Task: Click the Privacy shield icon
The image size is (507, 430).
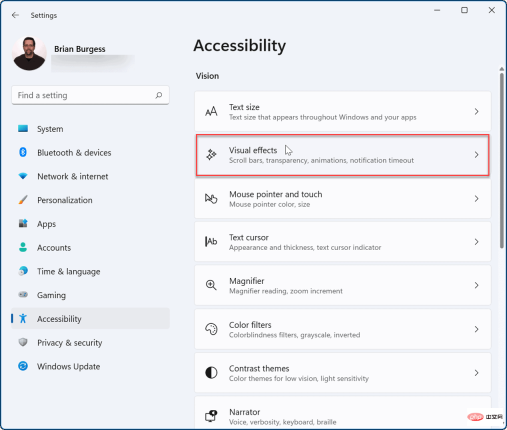Action: [23, 342]
